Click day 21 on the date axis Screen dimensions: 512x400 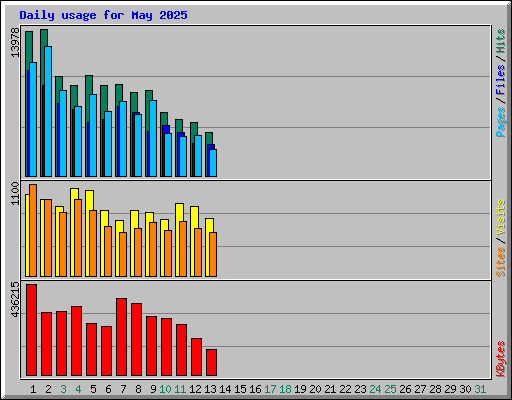click(330, 389)
